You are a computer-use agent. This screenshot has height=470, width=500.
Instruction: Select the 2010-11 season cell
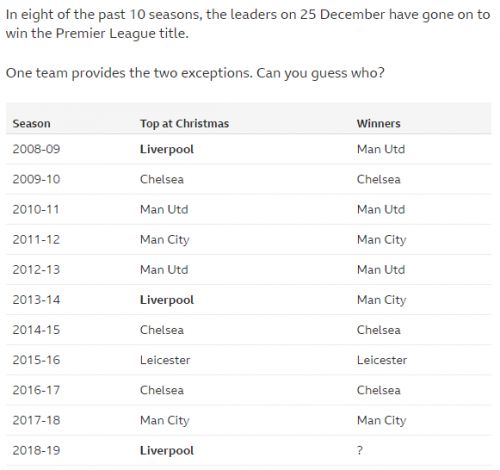pyautogui.click(x=36, y=209)
